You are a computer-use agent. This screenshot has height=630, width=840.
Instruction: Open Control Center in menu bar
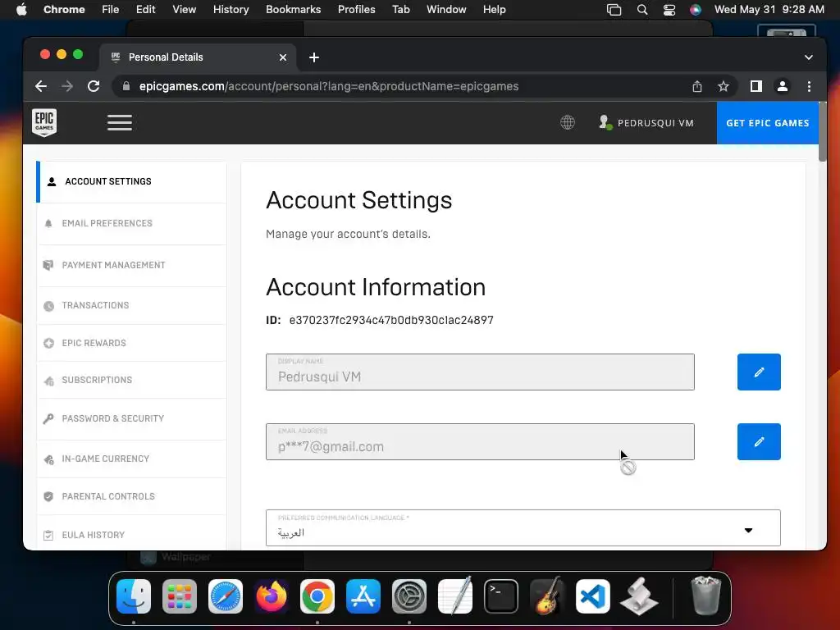tap(669, 10)
